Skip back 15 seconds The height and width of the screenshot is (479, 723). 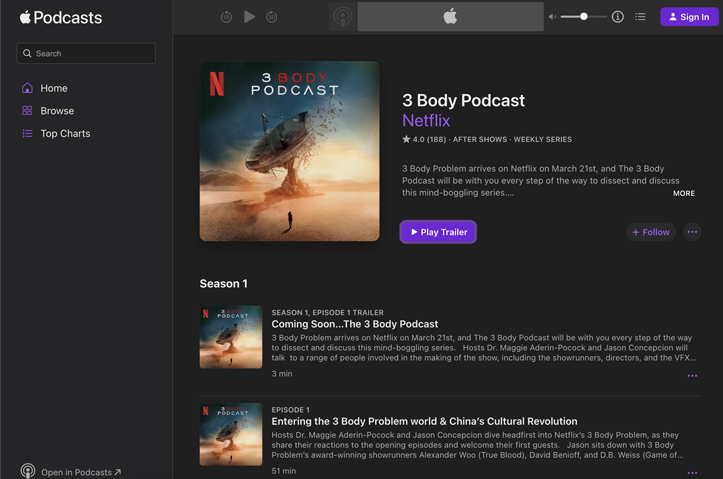coord(226,17)
